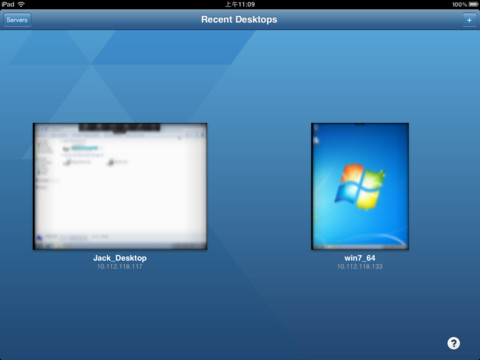Open the Jack_Desktop thumbnail

pyautogui.click(x=120, y=186)
